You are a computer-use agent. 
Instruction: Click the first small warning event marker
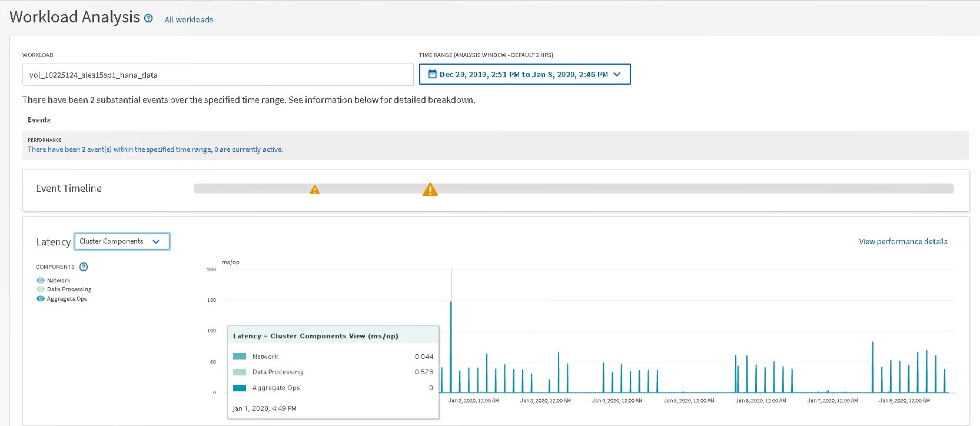tap(315, 189)
